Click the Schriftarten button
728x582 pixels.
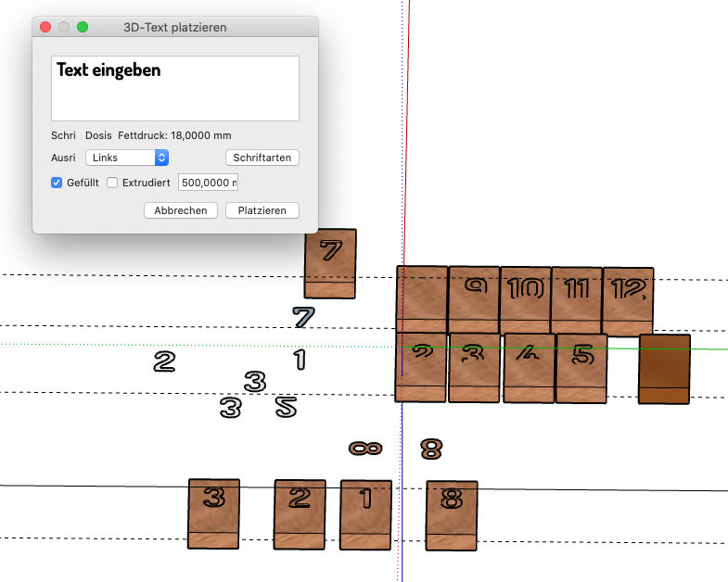click(x=262, y=158)
